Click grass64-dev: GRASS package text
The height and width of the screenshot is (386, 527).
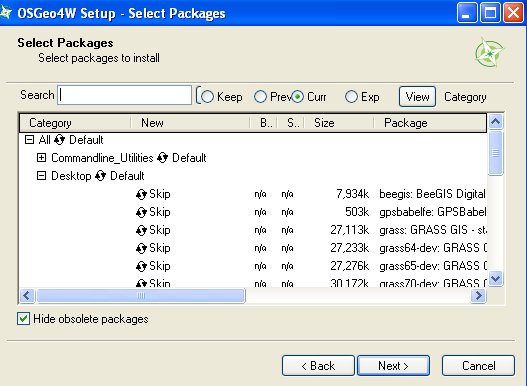coord(433,248)
